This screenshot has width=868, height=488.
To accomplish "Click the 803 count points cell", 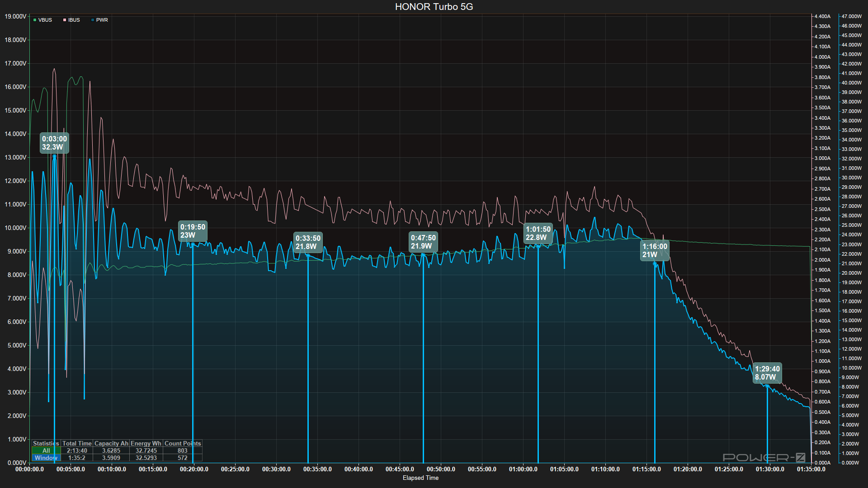I will [183, 450].
